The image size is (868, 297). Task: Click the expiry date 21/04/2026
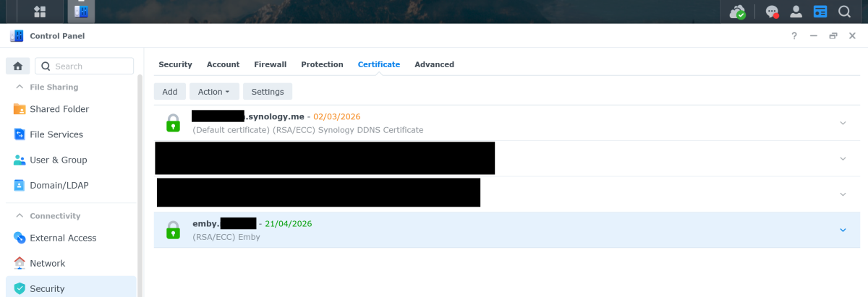tap(289, 224)
